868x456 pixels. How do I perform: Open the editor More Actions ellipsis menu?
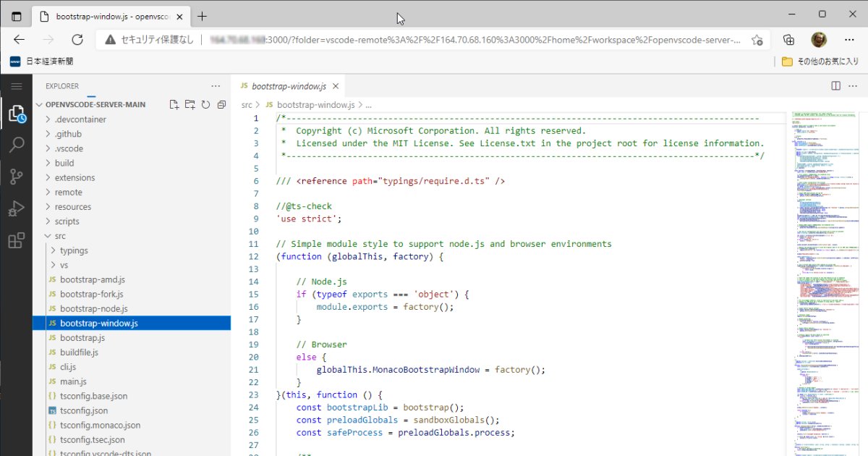click(853, 85)
